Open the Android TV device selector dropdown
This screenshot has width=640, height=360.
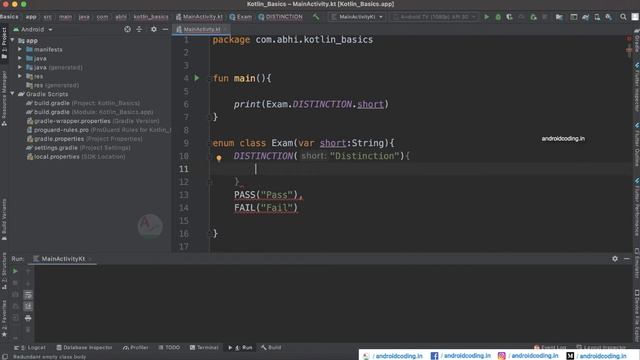coord(434,17)
